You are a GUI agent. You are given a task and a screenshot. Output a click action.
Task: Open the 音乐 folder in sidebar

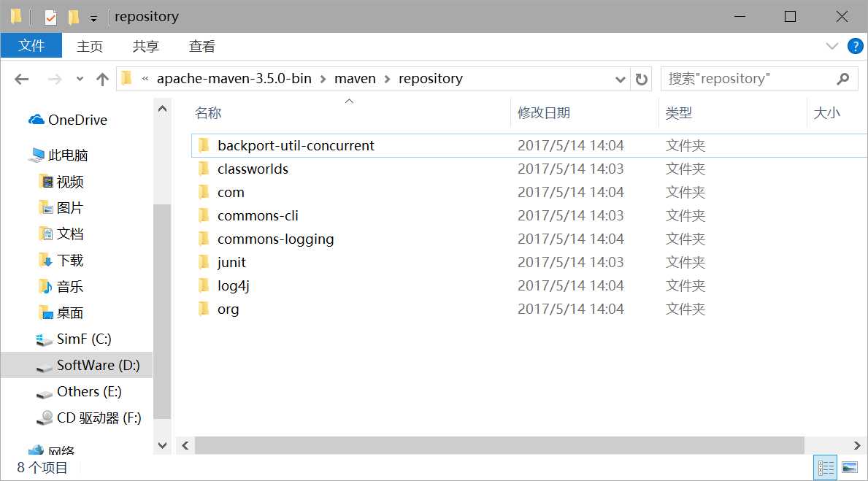tap(70, 286)
